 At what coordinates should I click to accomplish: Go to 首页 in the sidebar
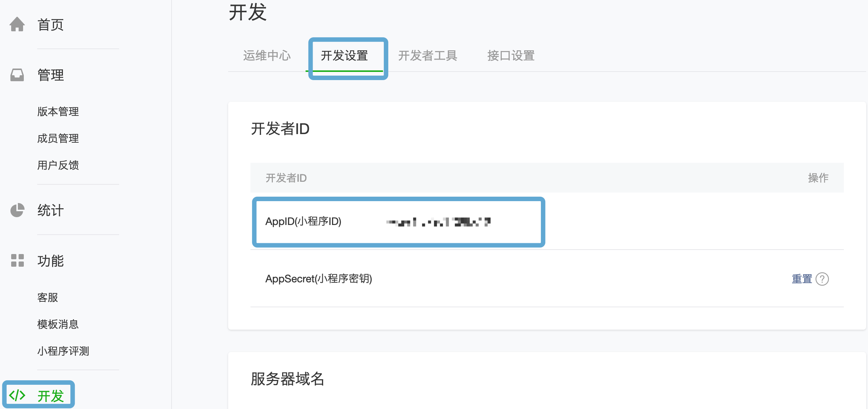(x=51, y=25)
